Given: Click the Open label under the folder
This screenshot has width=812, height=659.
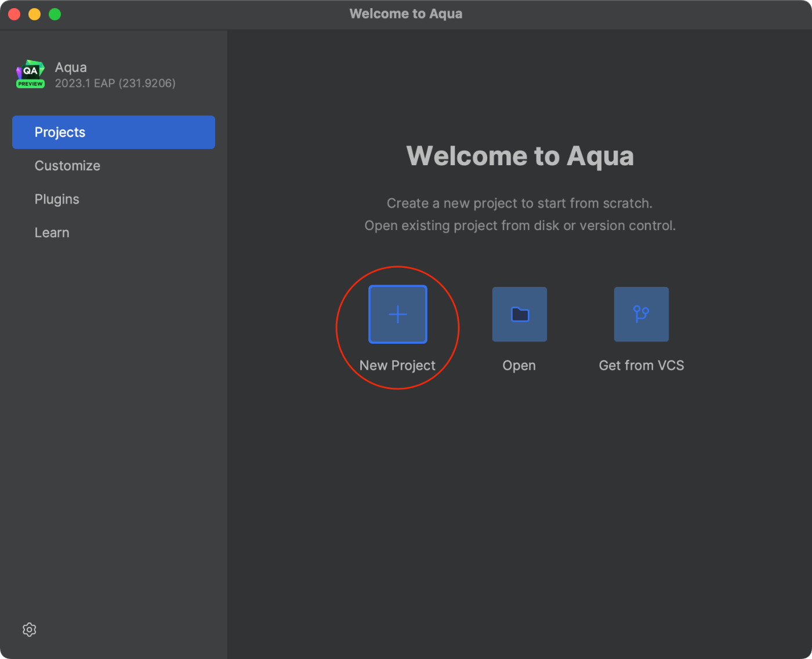Looking at the screenshot, I should (x=519, y=366).
